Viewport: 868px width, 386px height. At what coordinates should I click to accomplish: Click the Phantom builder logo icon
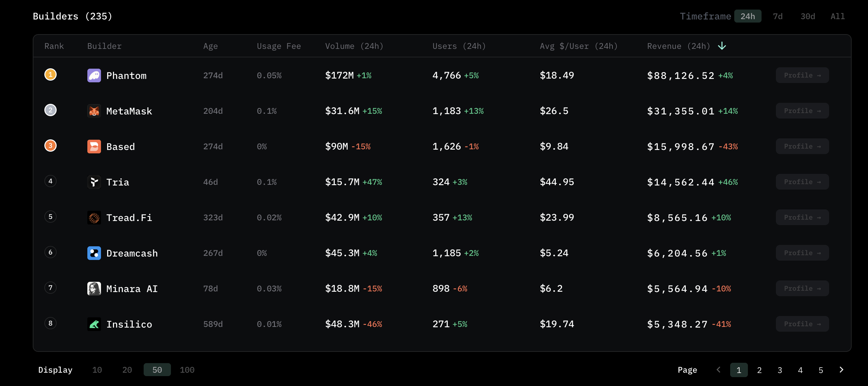coord(94,75)
